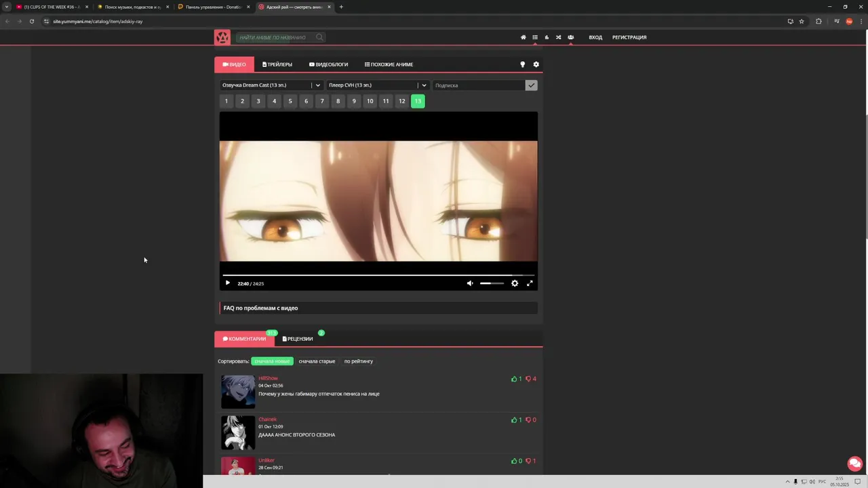Click the anime search input field
This screenshot has height=488, width=868.
[275, 37]
